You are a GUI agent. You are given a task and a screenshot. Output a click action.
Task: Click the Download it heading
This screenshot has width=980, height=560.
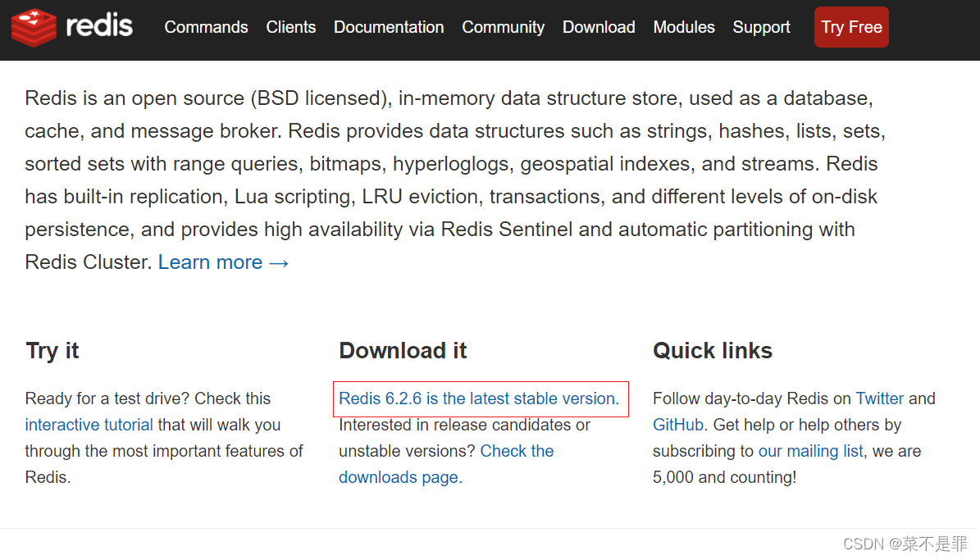(403, 351)
